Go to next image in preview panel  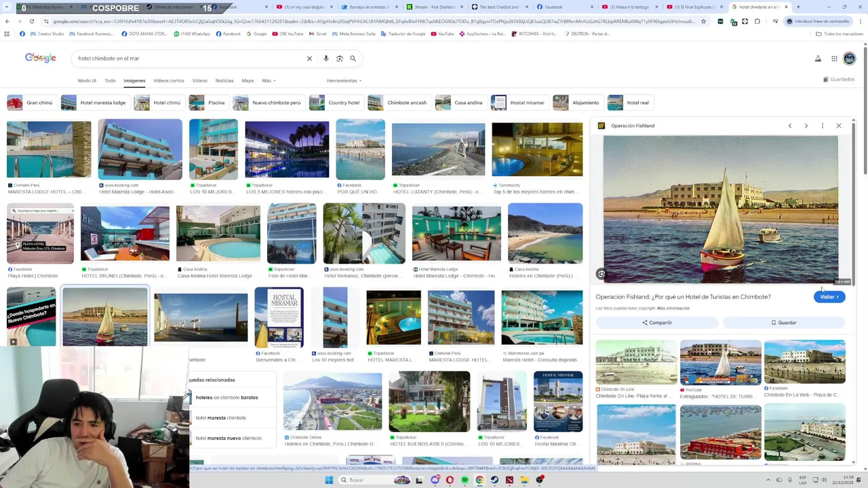[806, 125]
